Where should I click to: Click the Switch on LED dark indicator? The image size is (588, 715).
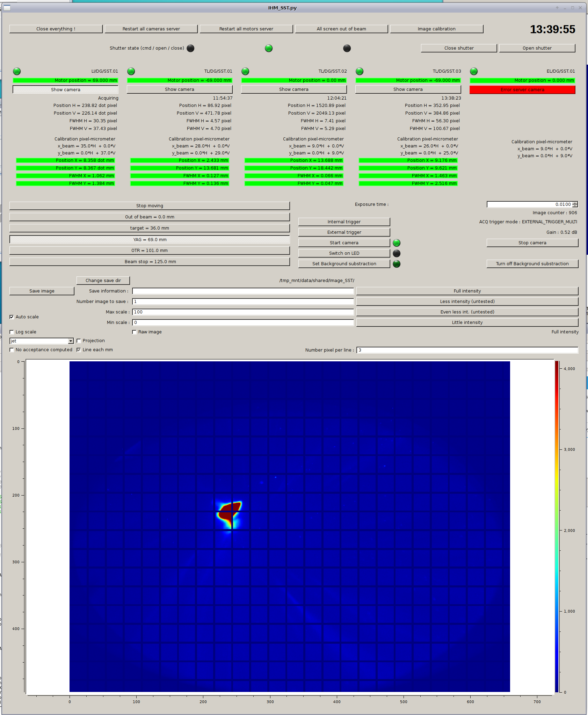pyautogui.click(x=397, y=253)
